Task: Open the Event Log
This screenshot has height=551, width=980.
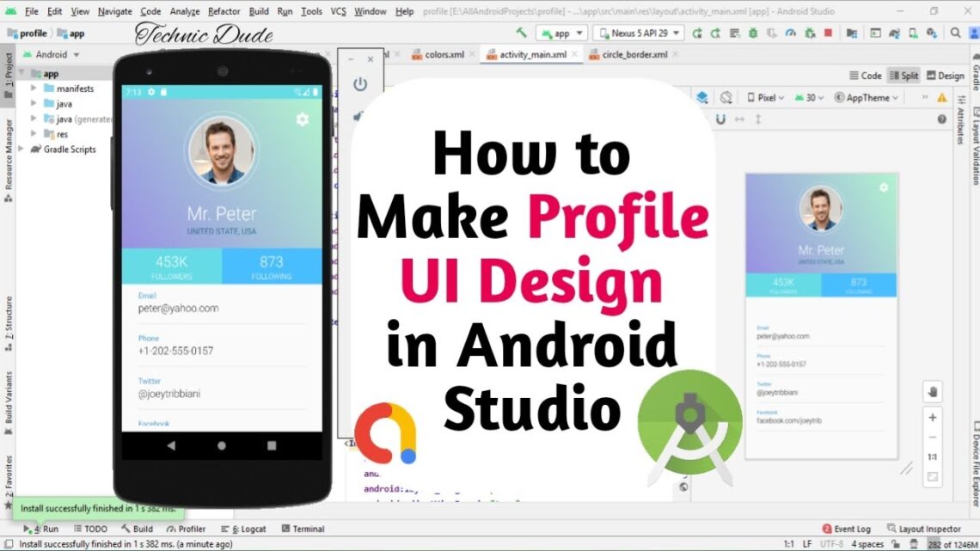Action: [x=846, y=529]
